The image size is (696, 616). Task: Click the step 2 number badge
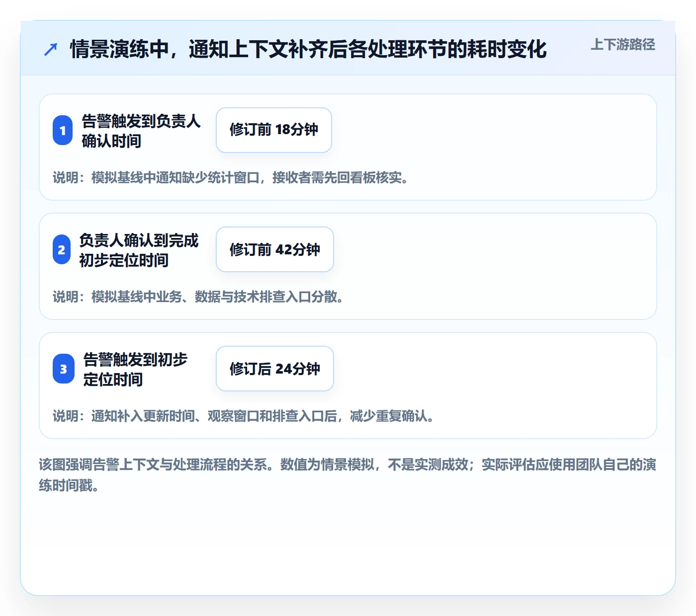(x=62, y=249)
